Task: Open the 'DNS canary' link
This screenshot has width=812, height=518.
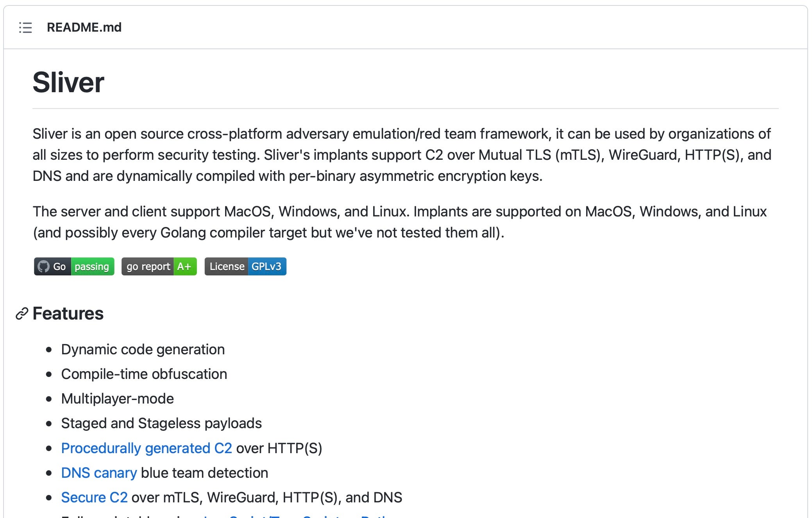Action: click(99, 473)
